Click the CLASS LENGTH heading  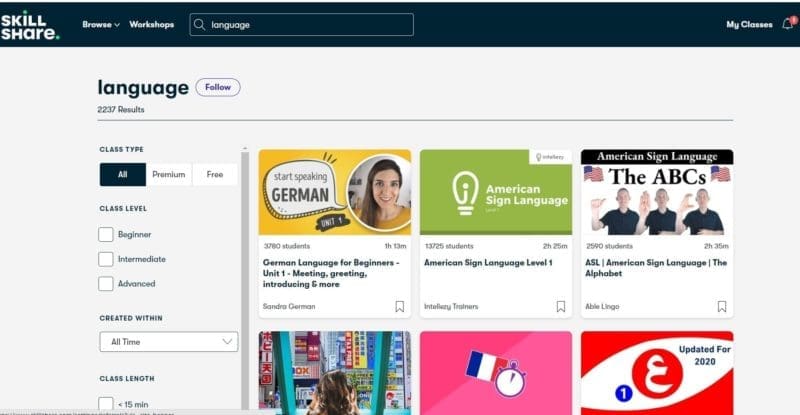(x=127, y=378)
